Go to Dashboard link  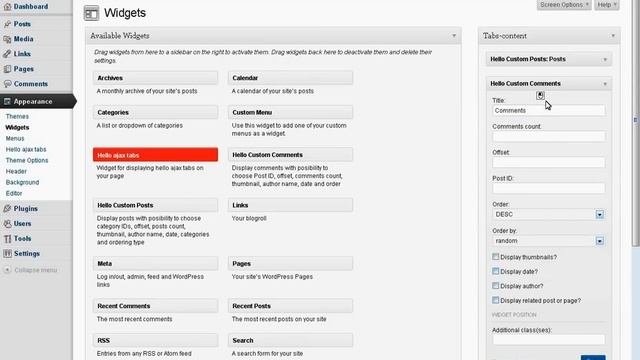tap(31, 7)
